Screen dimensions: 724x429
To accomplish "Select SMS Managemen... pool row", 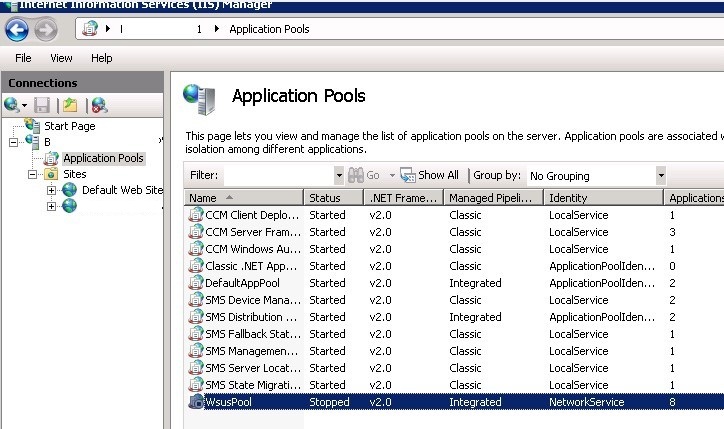I will (x=454, y=351).
